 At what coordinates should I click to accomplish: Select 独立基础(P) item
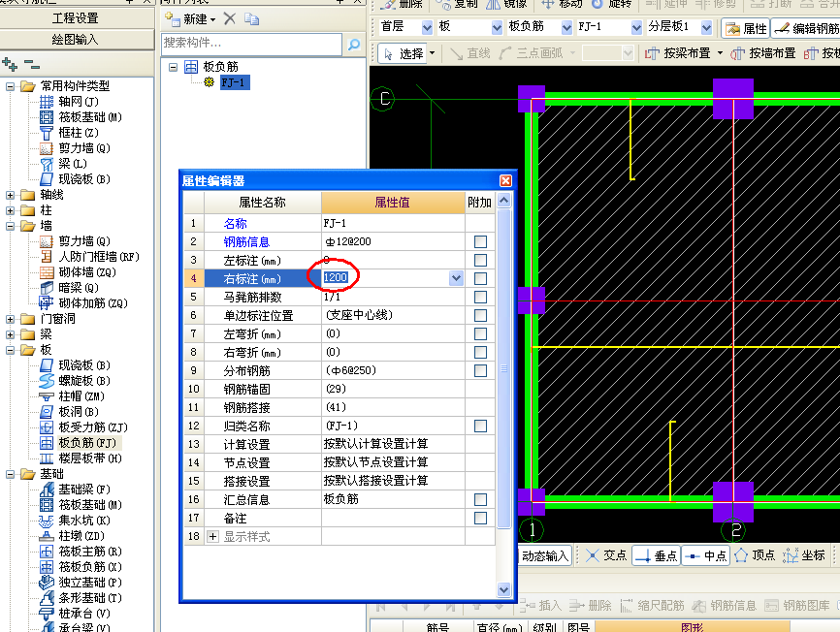tap(90, 583)
